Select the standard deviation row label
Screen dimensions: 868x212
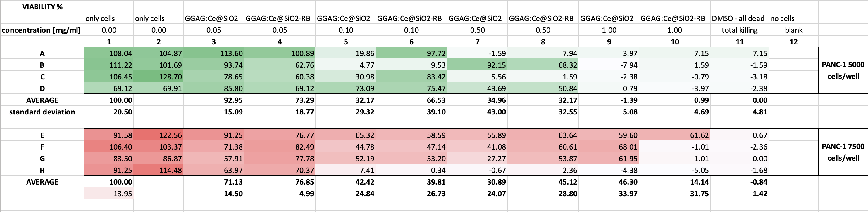tap(42, 112)
